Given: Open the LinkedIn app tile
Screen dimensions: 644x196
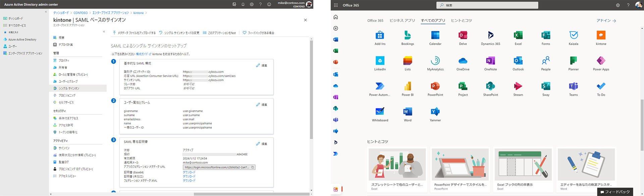Looking at the screenshot, I should [380, 63].
